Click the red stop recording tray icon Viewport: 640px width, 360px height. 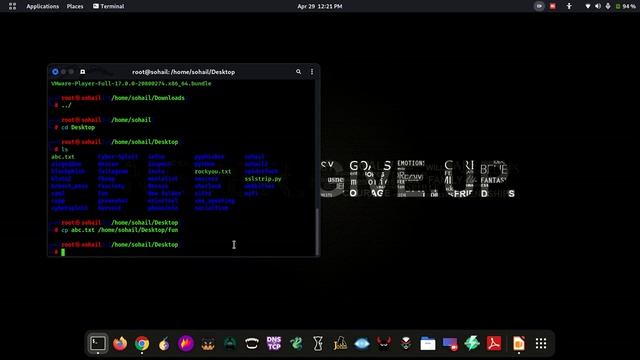(x=553, y=6)
